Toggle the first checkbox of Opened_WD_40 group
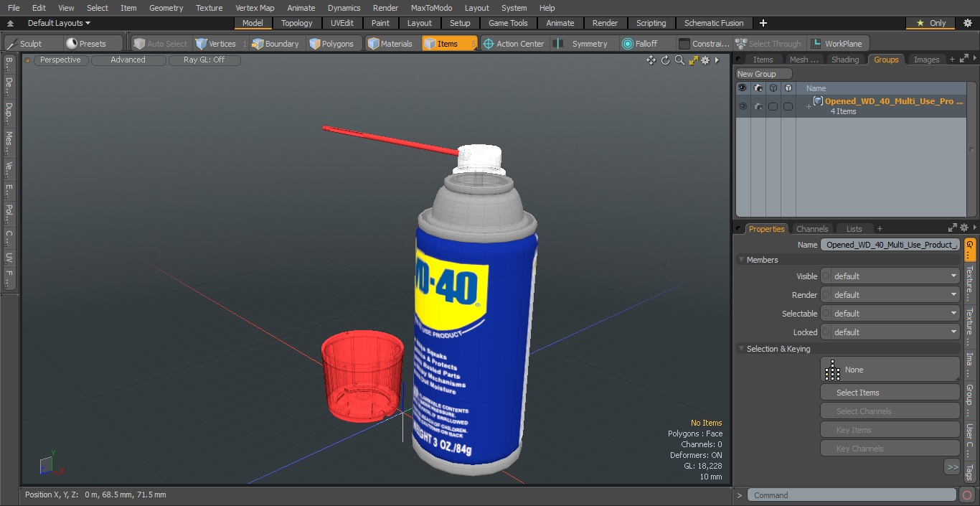The height and width of the screenshot is (506, 980). [x=773, y=106]
